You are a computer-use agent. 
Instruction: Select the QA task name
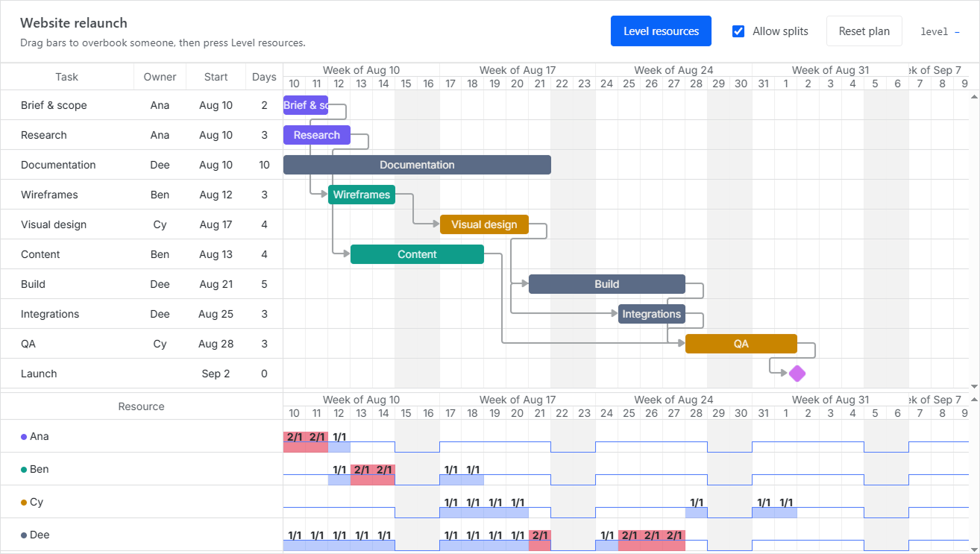tap(28, 344)
